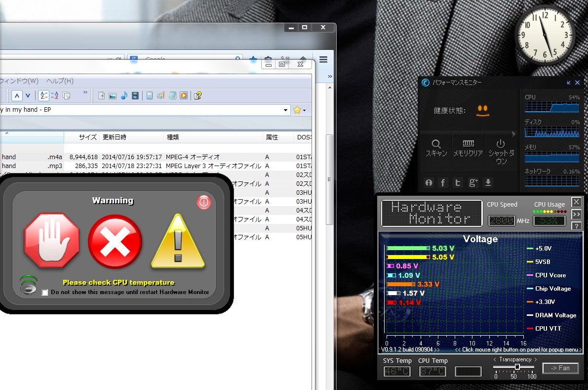Click the Transparency slider handle
The width and height of the screenshot is (588, 390).
pyautogui.click(x=517, y=367)
